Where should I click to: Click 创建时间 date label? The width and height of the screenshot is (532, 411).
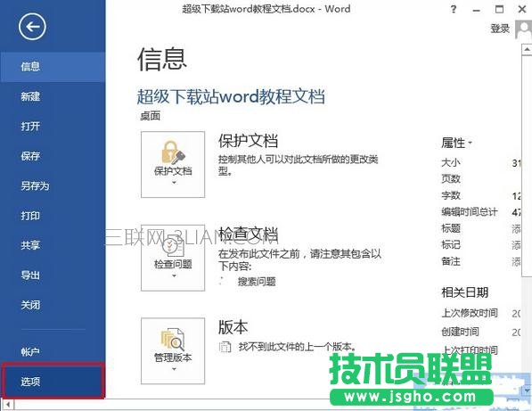click(460, 332)
